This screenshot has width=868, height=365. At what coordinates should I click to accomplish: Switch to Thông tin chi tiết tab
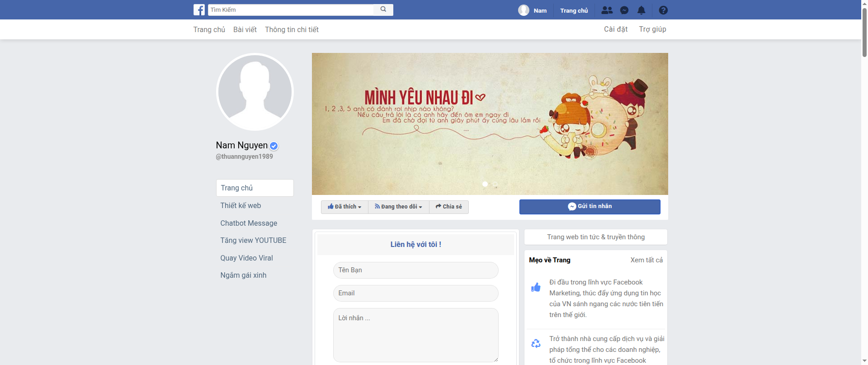point(292,29)
